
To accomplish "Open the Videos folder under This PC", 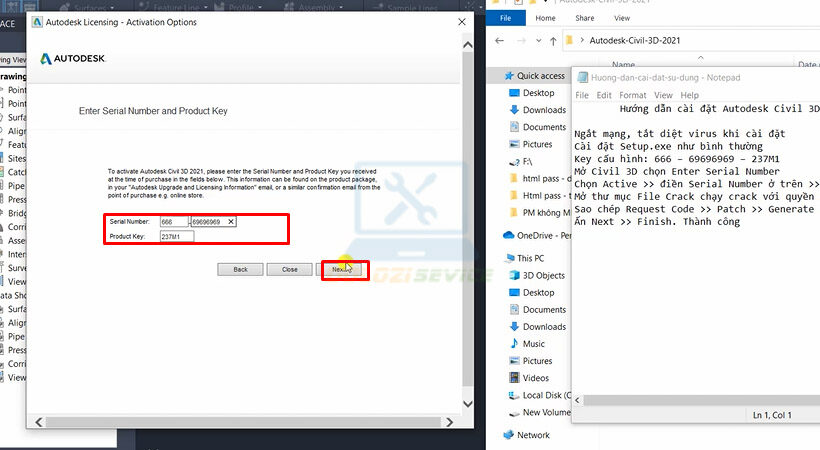I will click(511, 378).
